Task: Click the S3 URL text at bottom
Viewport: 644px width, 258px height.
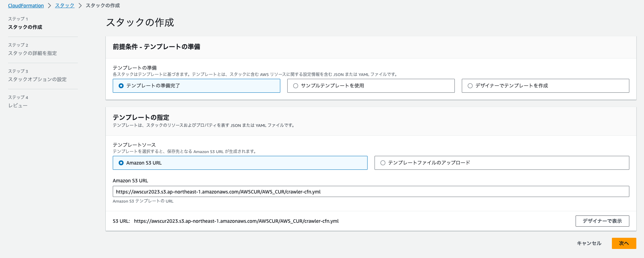Action: 236,221
